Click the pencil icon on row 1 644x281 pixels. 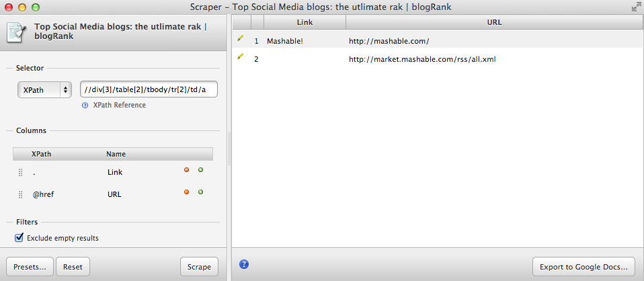[240, 39]
